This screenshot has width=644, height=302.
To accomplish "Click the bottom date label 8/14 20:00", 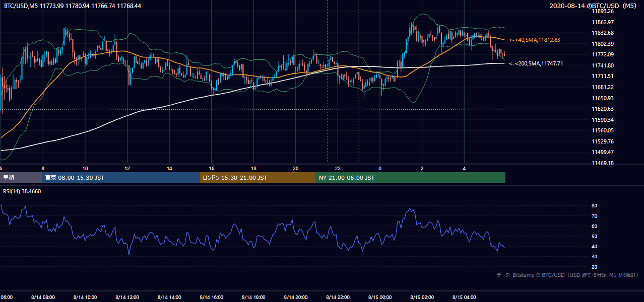I will tap(296, 297).
